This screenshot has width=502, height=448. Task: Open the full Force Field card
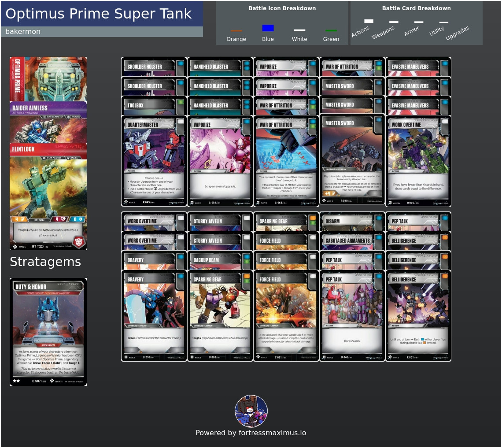[286, 316]
